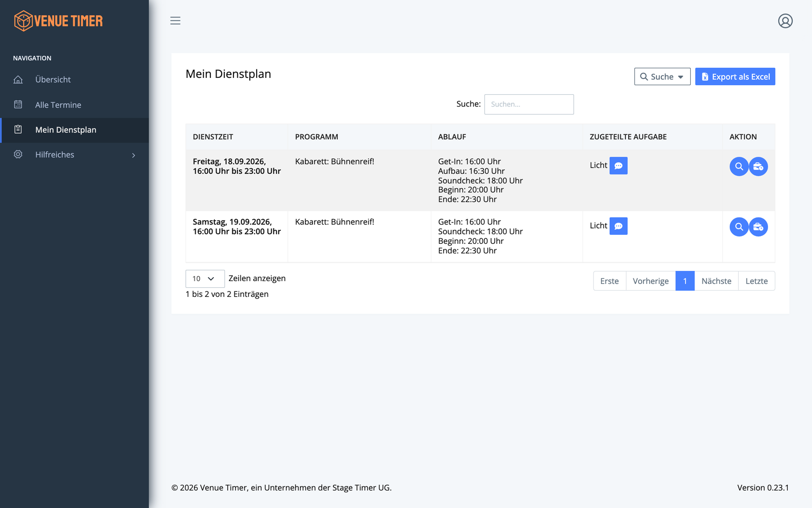Click Saturday's 'Licht' assigned task text
Screen dimensions: 812x508
598,226
